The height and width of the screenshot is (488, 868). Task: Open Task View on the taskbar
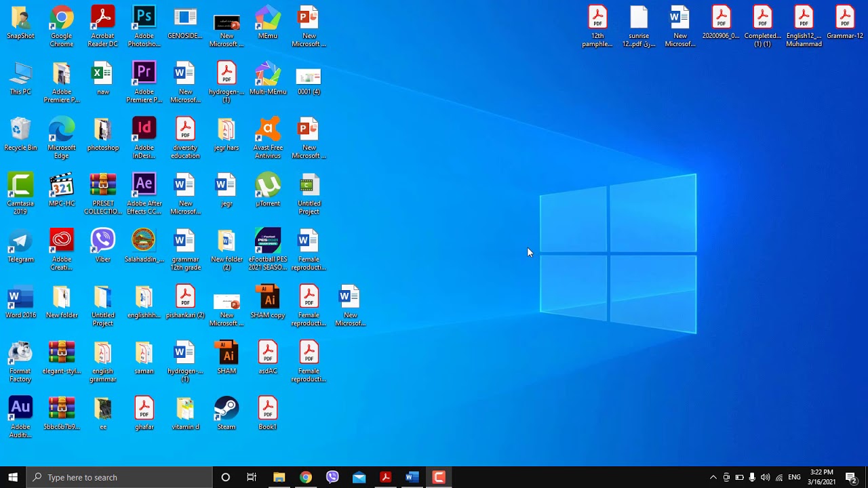[252, 477]
